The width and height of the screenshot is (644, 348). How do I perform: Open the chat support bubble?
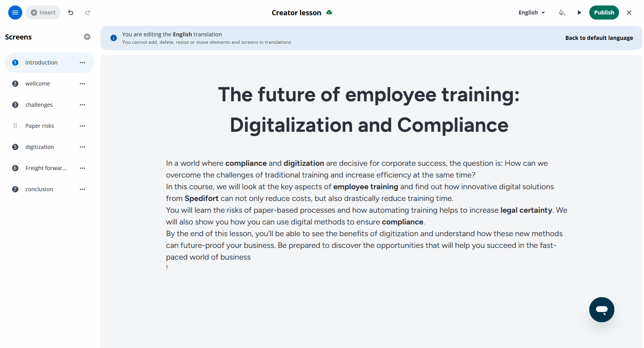tap(602, 310)
